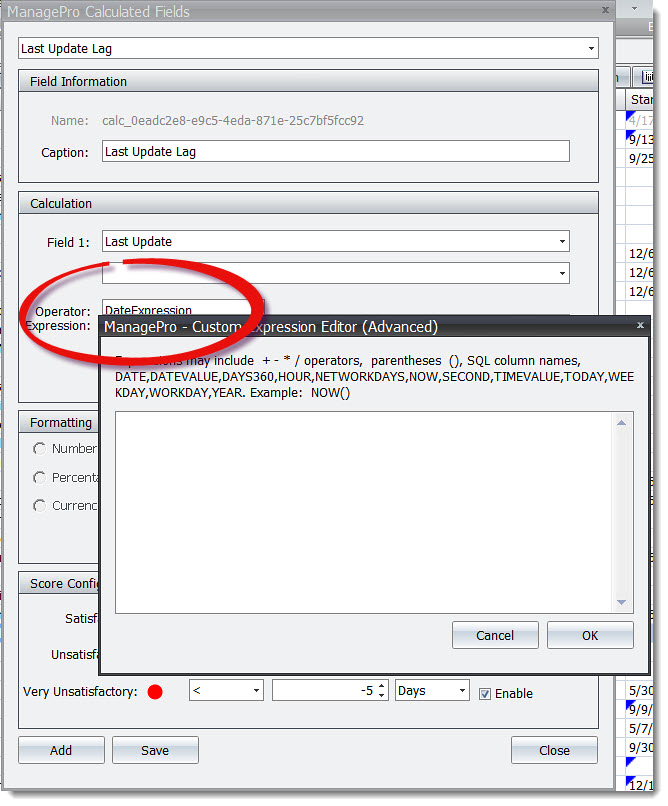Select the Number formatting radio button
This screenshot has height=806, width=668.
pyautogui.click(x=40, y=449)
